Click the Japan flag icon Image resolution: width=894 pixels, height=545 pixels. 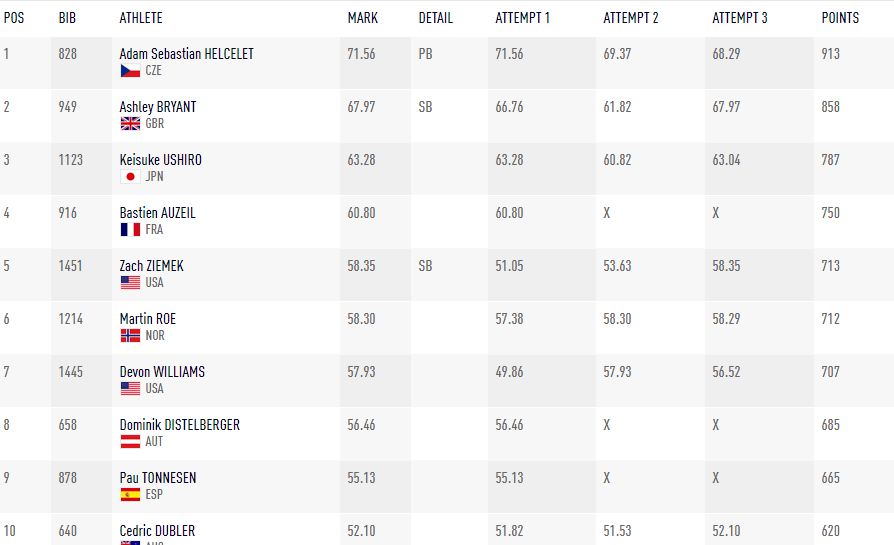129,177
